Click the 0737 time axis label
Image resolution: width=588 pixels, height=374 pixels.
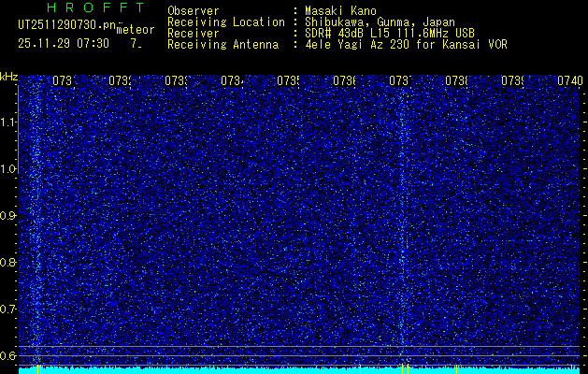pos(400,80)
